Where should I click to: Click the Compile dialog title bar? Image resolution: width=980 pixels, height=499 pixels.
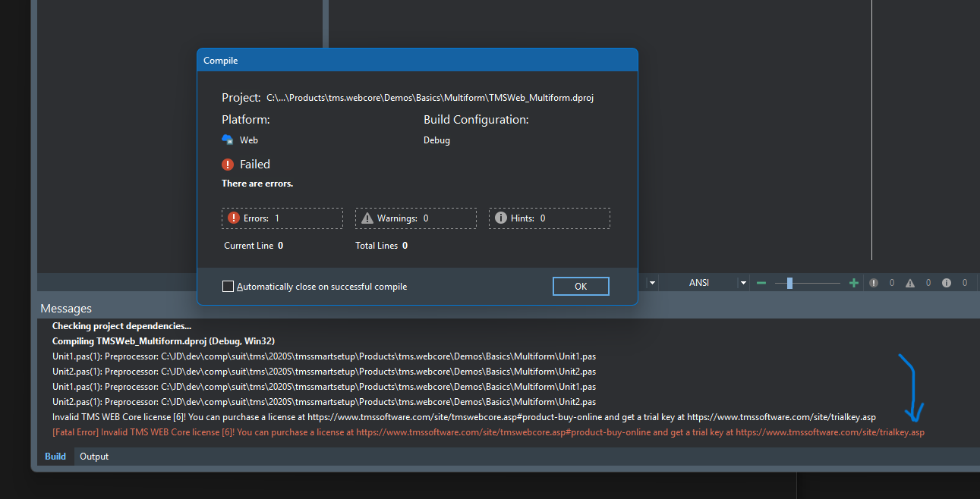417,61
